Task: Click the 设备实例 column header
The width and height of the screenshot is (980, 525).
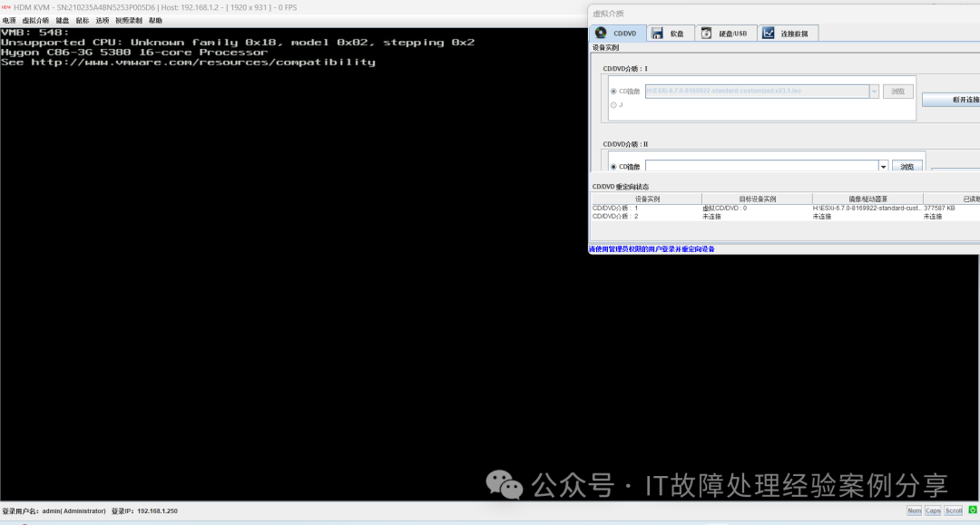Action: click(x=647, y=199)
